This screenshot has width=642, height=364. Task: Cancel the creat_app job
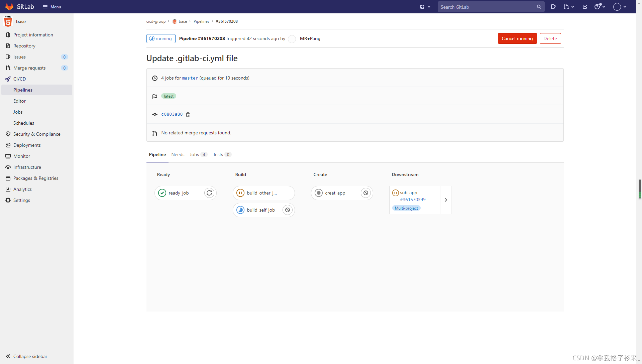pyautogui.click(x=366, y=193)
